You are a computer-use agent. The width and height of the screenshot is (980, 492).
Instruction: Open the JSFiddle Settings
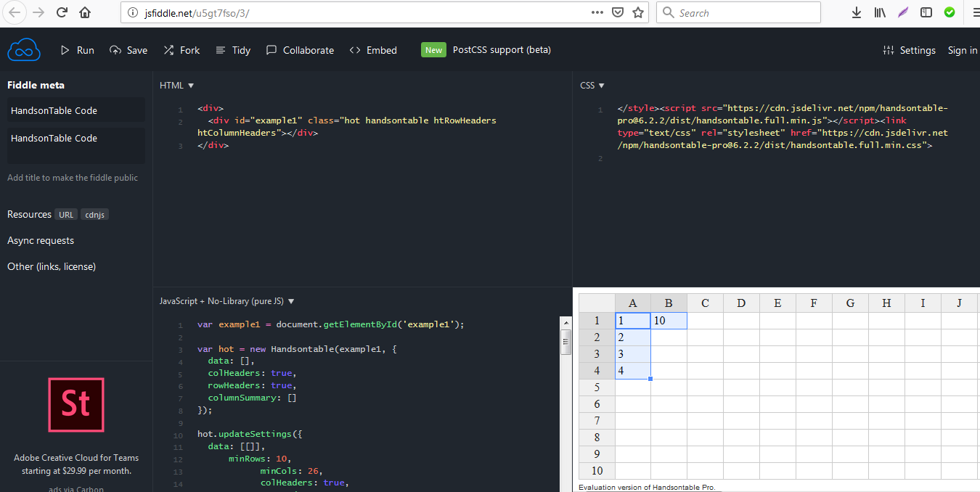(909, 50)
